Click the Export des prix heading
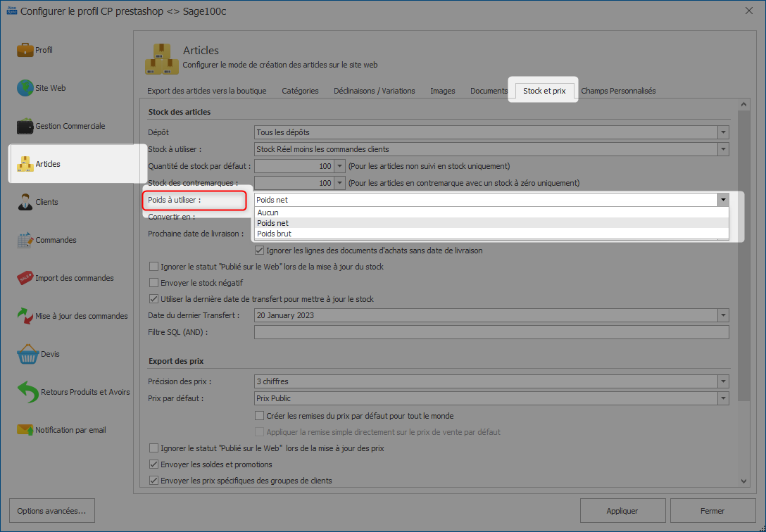Image resolution: width=766 pixels, height=532 pixels. 176,361
